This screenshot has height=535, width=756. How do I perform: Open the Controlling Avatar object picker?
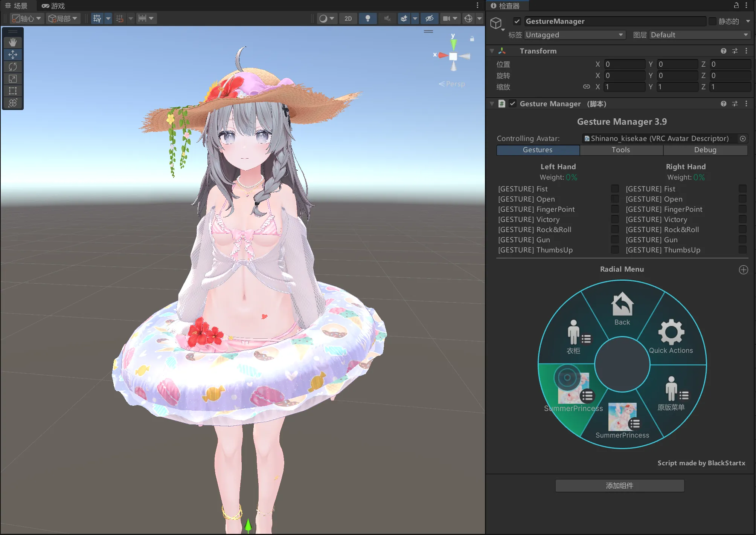coord(743,139)
